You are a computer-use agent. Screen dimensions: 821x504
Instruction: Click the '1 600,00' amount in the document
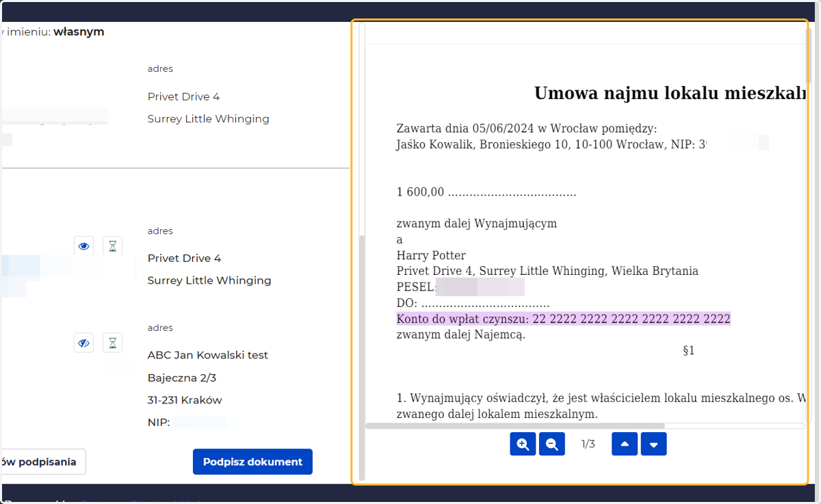(420, 192)
